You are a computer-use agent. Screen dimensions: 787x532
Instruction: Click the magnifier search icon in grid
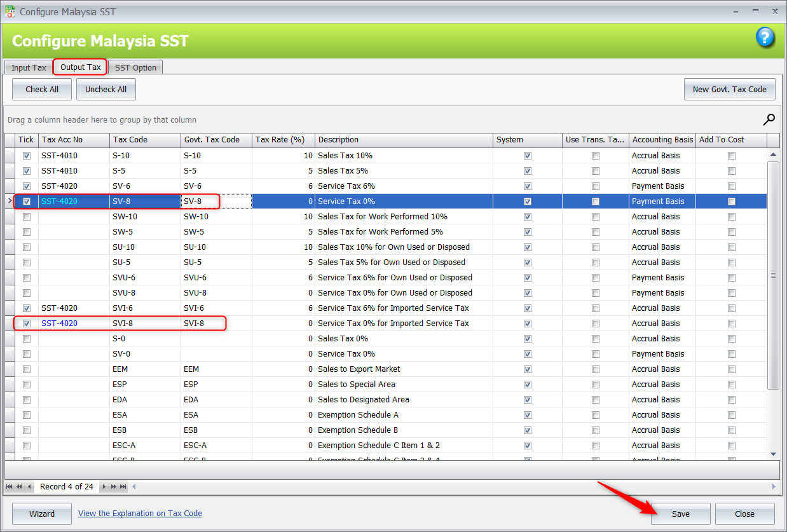coord(769,119)
